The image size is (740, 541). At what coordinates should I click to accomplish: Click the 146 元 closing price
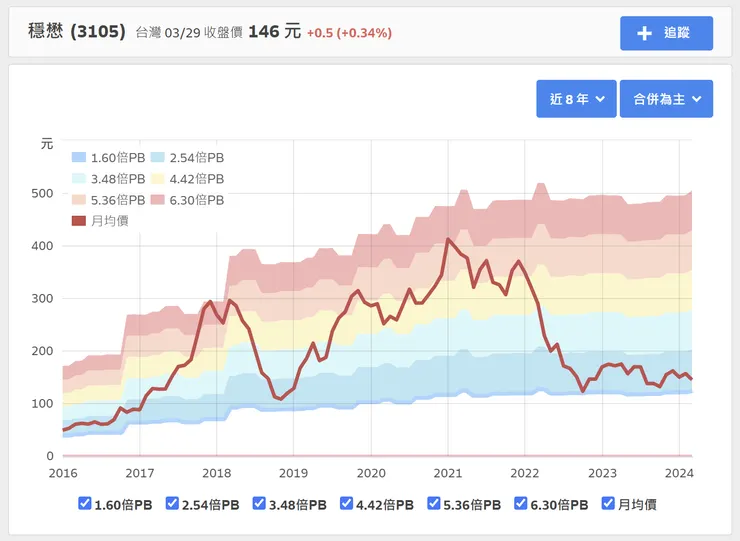(x=274, y=32)
